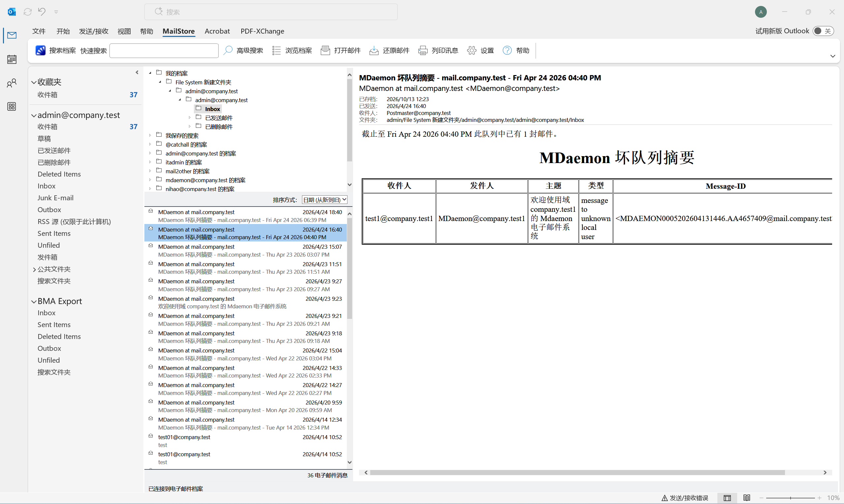Toggle the 试用新版 Outlook switch
This screenshot has width=844, height=504.
click(x=823, y=31)
